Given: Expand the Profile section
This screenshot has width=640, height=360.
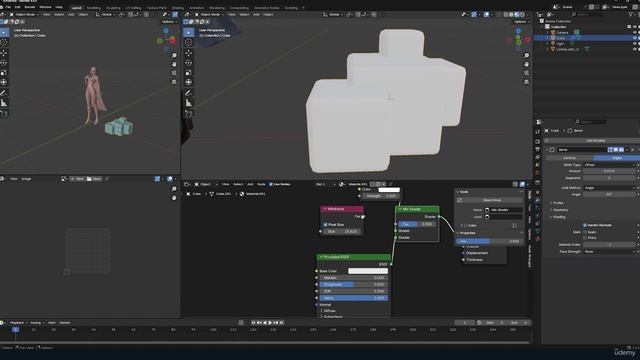Looking at the screenshot, I should 557,203.
